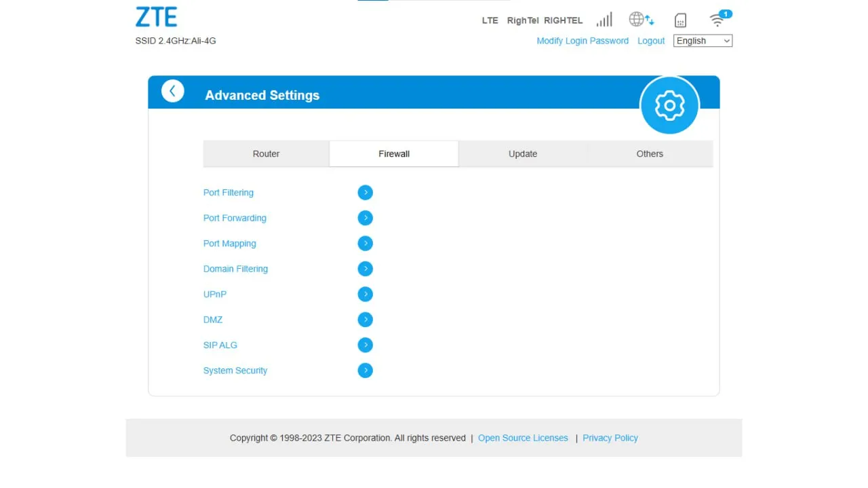View the Open Source Licenses link
868x488 pixels.
pyautogui.click(x=523, y=438)
